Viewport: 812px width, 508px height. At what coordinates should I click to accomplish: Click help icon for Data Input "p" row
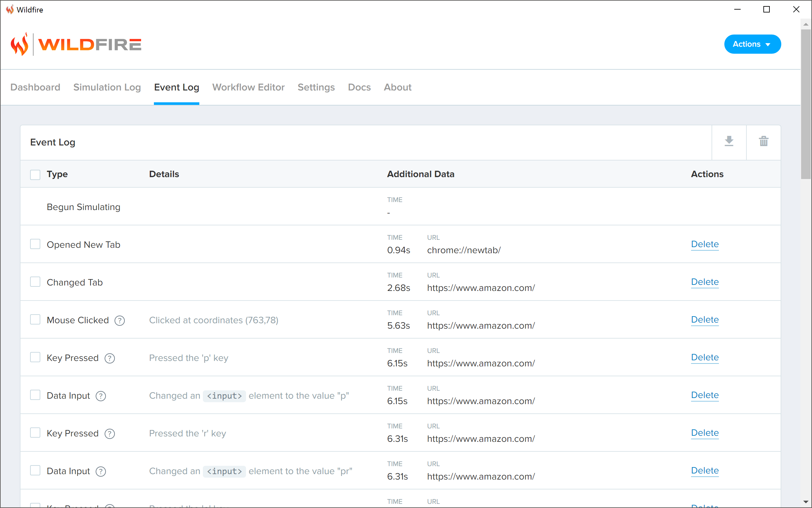click(x=101, y=396)
